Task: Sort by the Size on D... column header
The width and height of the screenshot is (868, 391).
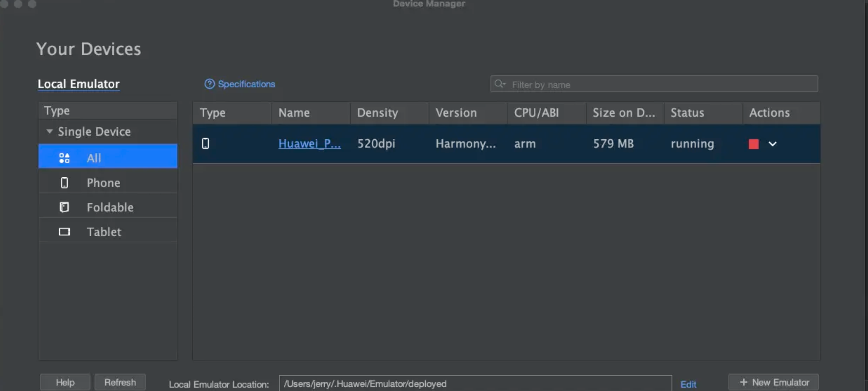Action: point(623,113)
